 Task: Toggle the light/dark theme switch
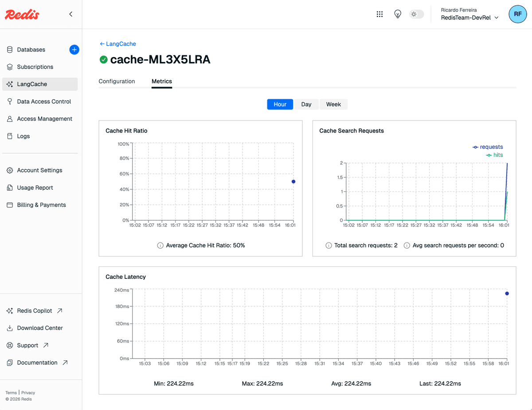416,14
